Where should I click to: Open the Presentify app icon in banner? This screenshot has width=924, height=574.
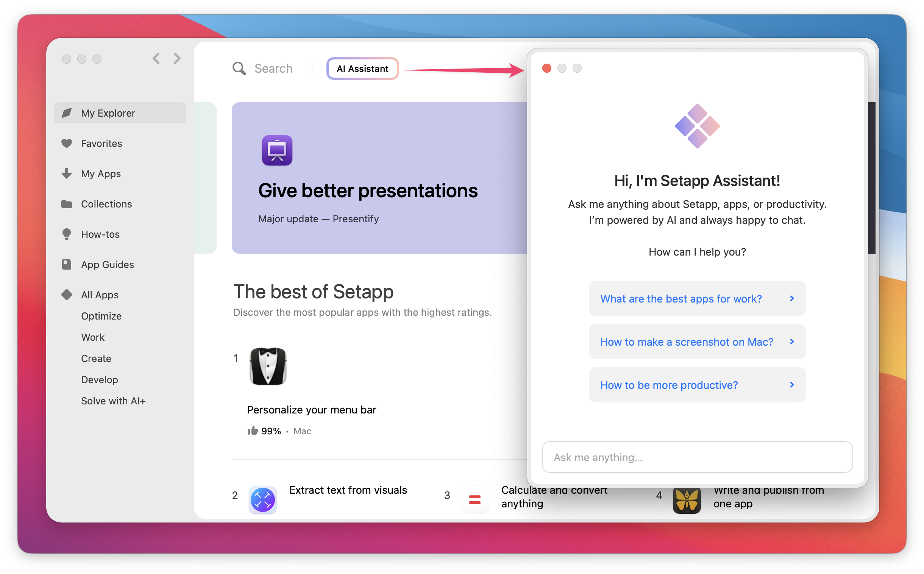coord(277,151)
